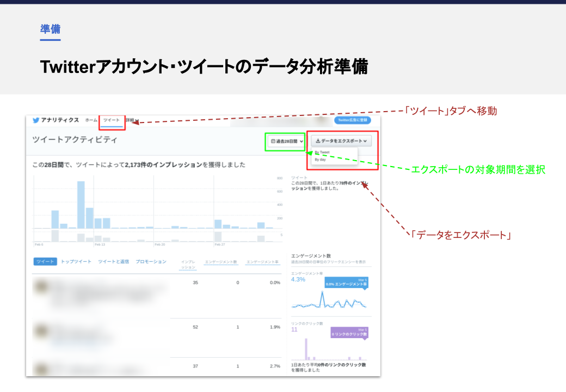The image size is (566, 392).
Task: Click the 0 リンクのクリック数 tooltip
Action: 349,333
